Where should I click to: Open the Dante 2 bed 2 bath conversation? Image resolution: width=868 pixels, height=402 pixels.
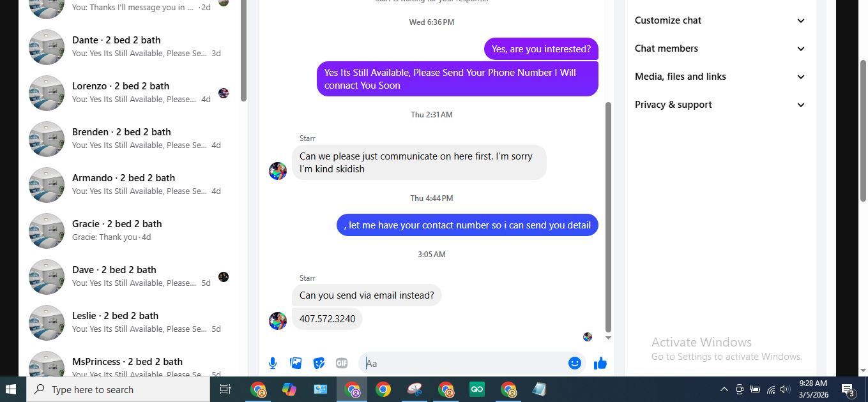(129, 47)
